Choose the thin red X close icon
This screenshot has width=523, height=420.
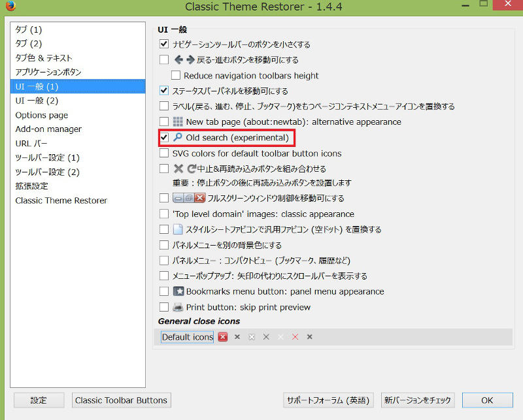tap(295, 337)
